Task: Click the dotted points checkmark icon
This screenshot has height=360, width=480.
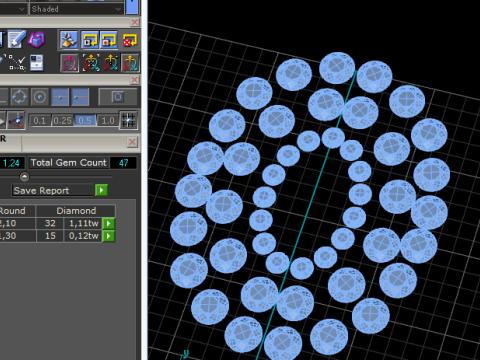Action: tap(17, 63)
